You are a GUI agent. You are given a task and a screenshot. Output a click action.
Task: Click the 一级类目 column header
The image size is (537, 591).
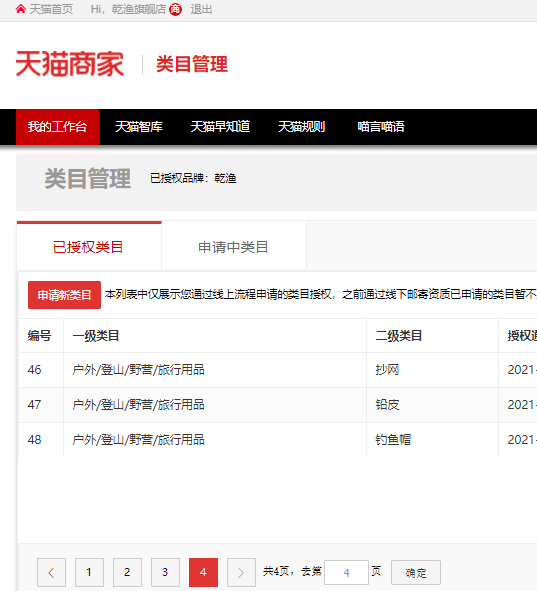click(x=96, y=335)
